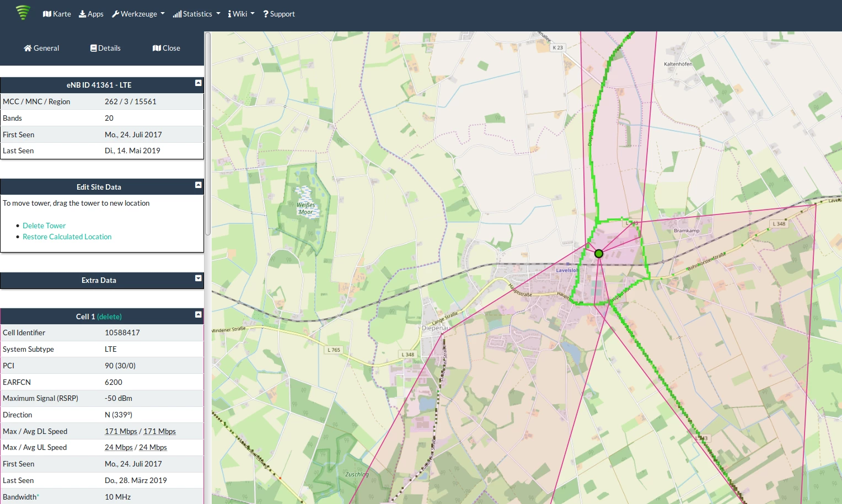Open the Werkzeuge dropdown menu
This screenshot has width=842, height=504.
tap(138, 14)
